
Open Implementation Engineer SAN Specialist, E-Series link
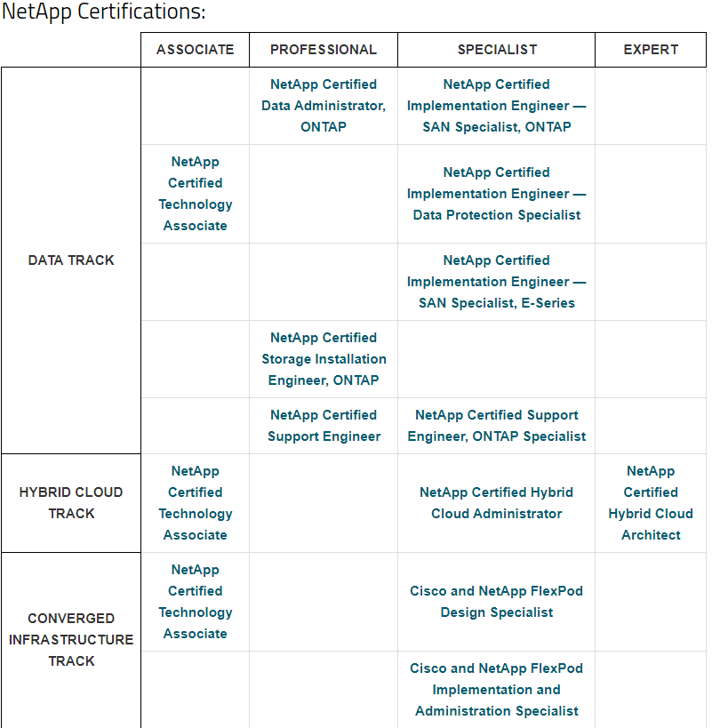pyautogui.click(x=496, y=282)
